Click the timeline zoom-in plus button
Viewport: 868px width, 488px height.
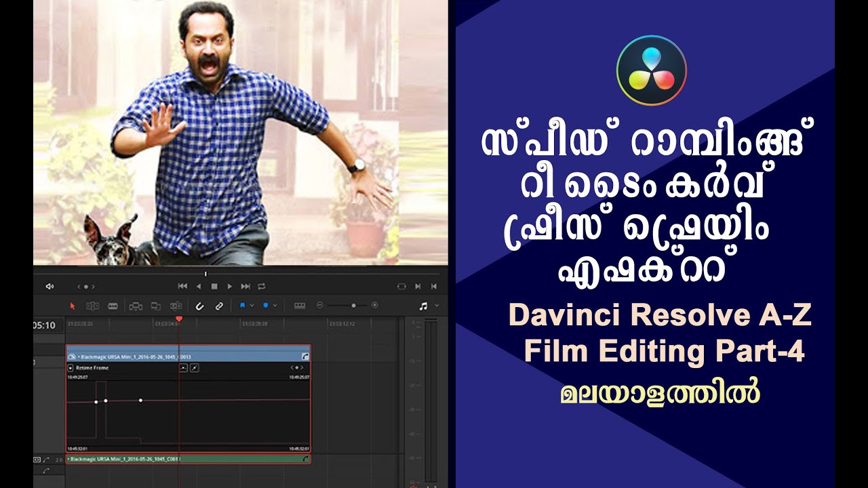coord(374,305)
